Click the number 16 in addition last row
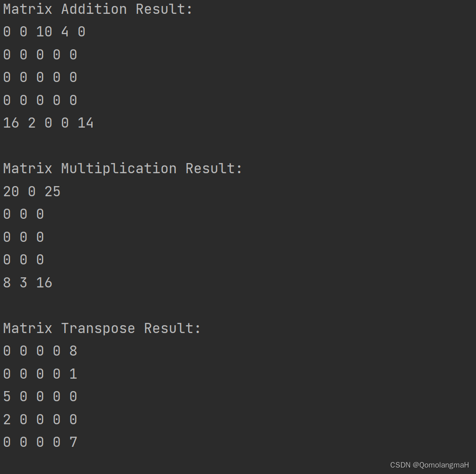The image size is (476, 474). (x=11, y=123)
